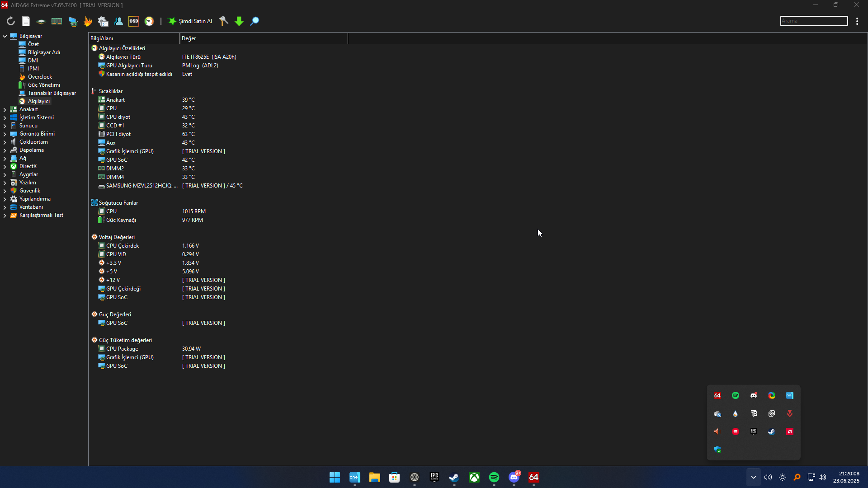Open Windows Start menu on taskbar

coord(335,477)
